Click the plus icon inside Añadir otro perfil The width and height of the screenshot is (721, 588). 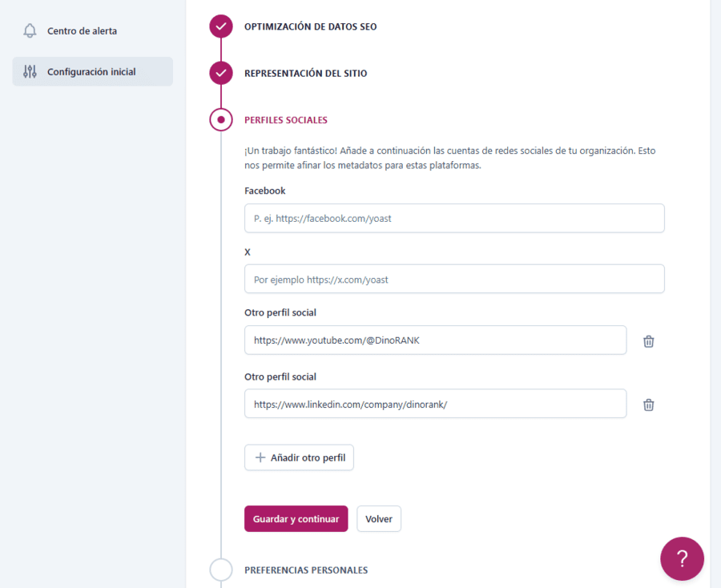pos(260,457)
